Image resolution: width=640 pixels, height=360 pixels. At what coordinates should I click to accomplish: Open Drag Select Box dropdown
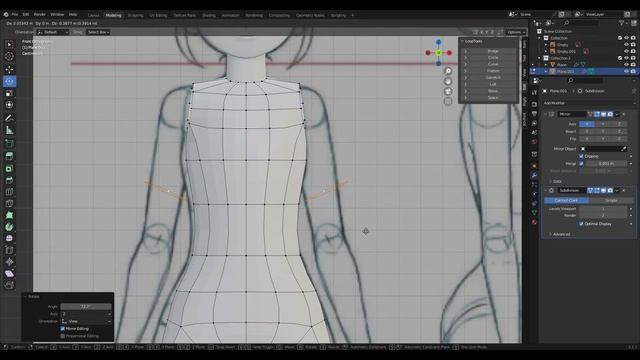click(x=98, y=32)
